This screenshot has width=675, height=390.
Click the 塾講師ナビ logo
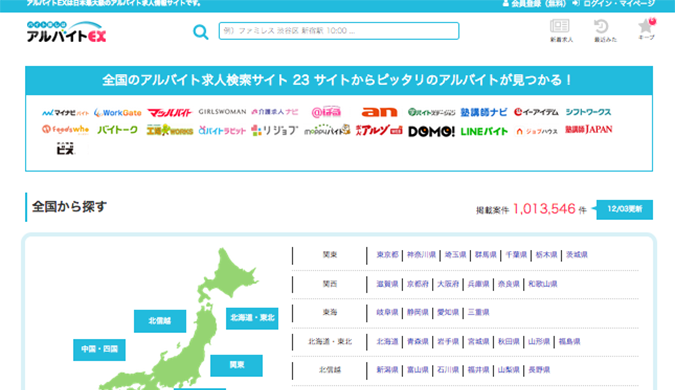coord(484,112)
